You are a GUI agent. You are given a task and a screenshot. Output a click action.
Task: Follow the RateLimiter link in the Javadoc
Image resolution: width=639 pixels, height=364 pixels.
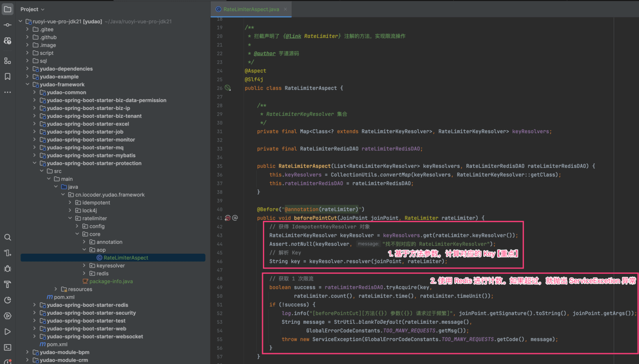pyautogui.click(x=321, y=36)
